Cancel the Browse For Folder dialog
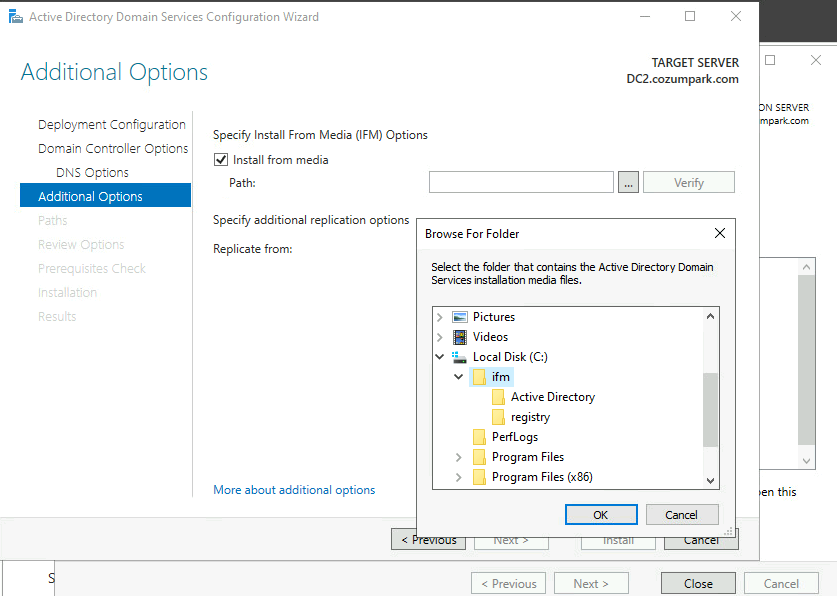 pos(682,515)
